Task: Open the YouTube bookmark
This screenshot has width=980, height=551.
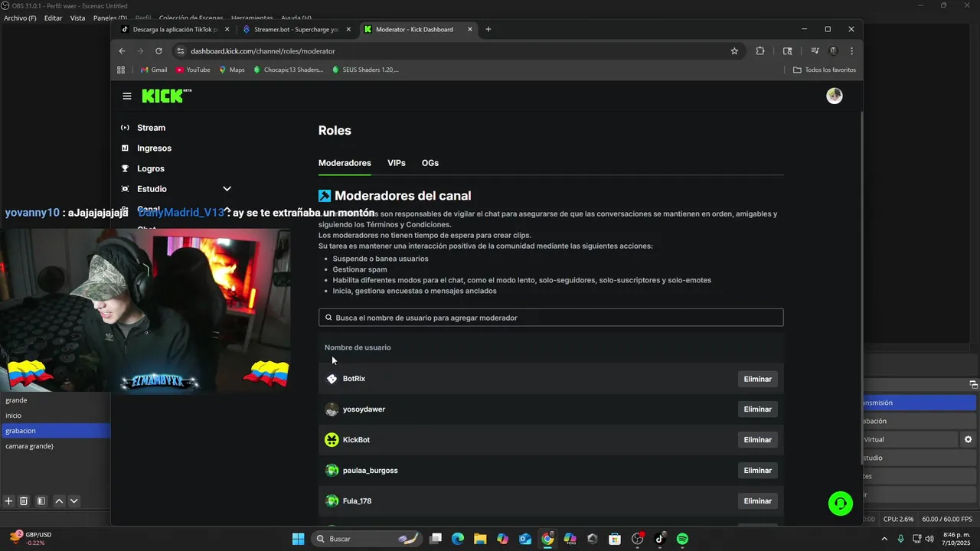Action: point(193,70)
